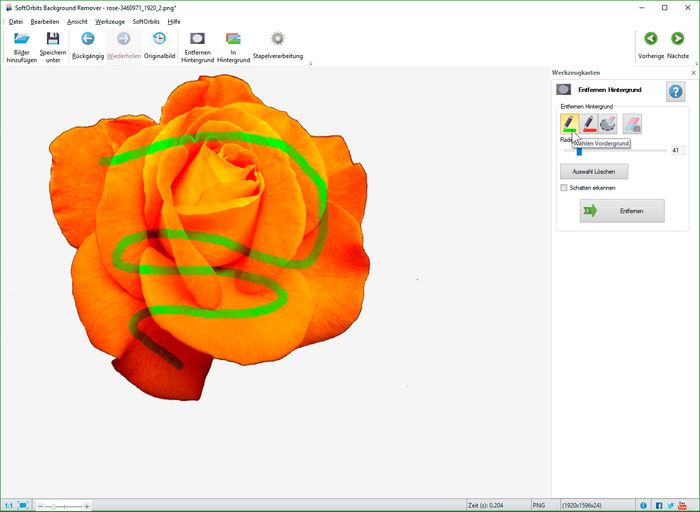The height and width of the screenshot is (512, 700).
Task: Click In Hintergrund toolbar icon
Action: click(x=233, y=39)
